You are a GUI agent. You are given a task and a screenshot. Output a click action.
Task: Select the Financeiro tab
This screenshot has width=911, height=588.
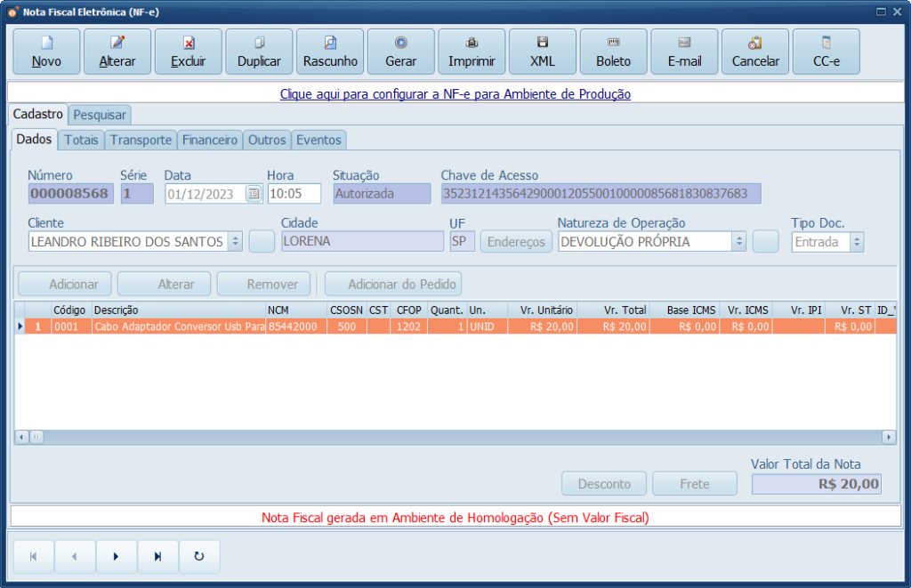210,140
